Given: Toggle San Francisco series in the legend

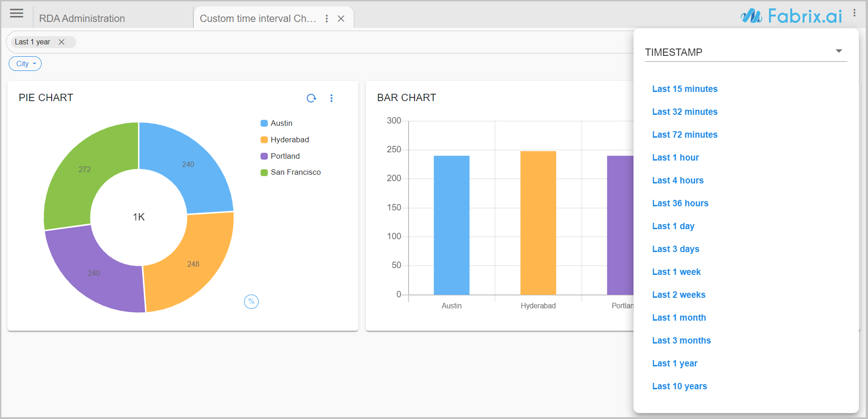Looking at the screenshot, I should pos(296,172).
